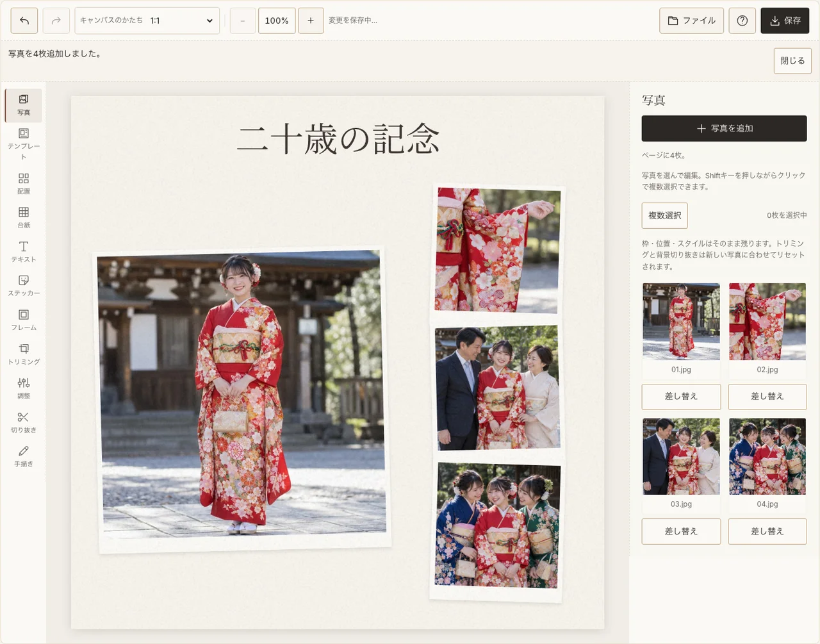The image size is (820, 644).
Task: Open the ファイル (File) menu button
Action: [692, 21]
